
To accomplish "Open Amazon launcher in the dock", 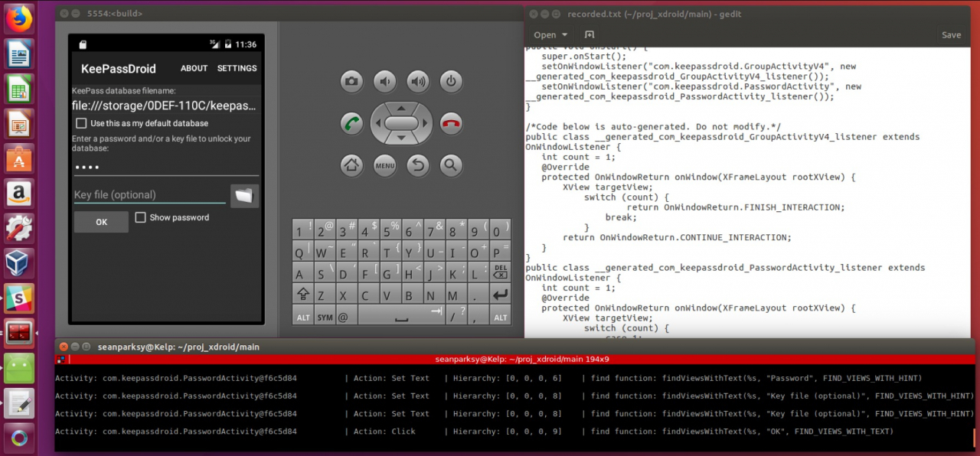I will point(19,194).
